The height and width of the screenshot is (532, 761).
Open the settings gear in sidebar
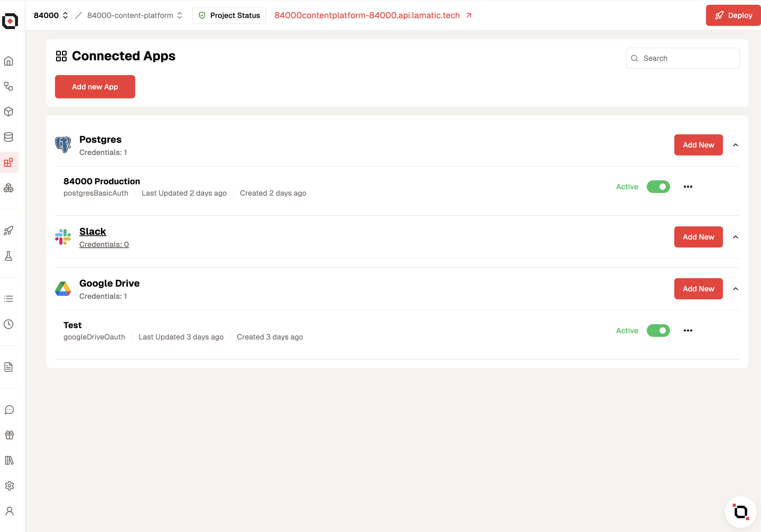pyautogui.click(x=9, y=485)
